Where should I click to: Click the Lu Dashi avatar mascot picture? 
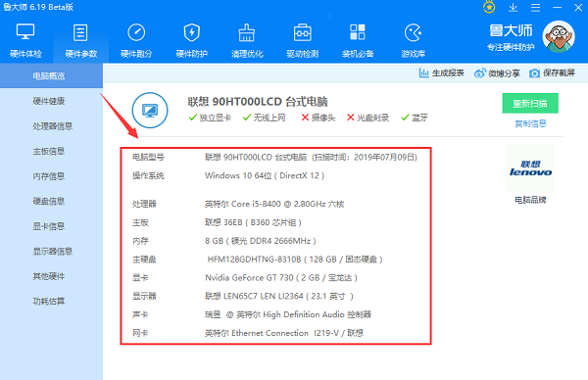(559, 36)
